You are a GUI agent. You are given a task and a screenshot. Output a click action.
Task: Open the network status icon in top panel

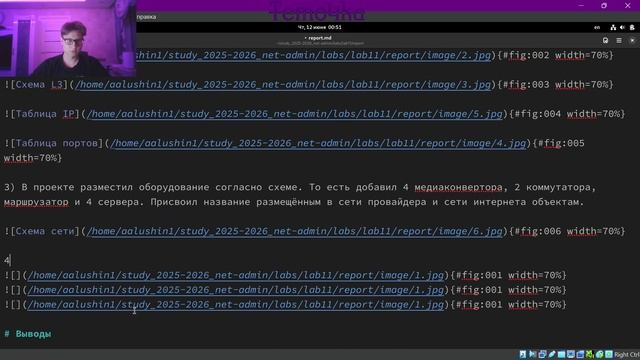(x=613, y=27)
